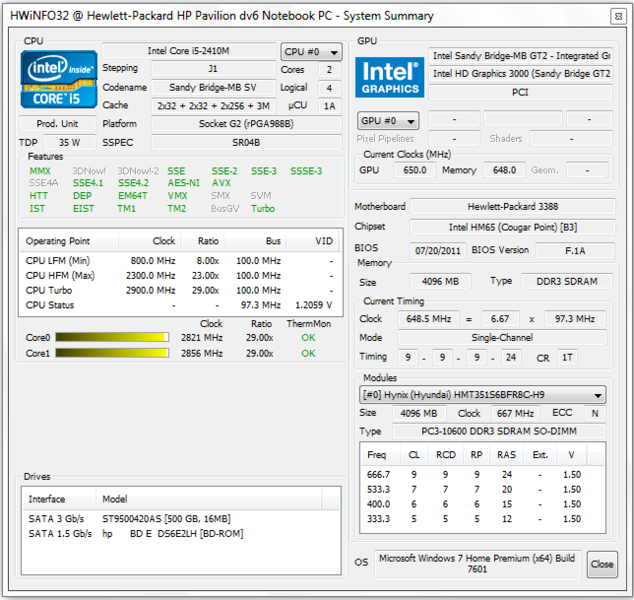
Task: Click the SR04B SSPEC field
Action: coord(246,143)
